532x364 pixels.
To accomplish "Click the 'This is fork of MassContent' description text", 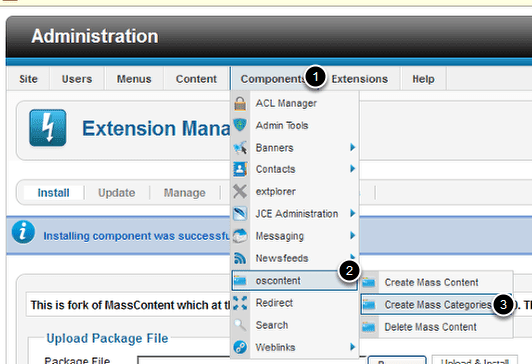I will point(131,305).
